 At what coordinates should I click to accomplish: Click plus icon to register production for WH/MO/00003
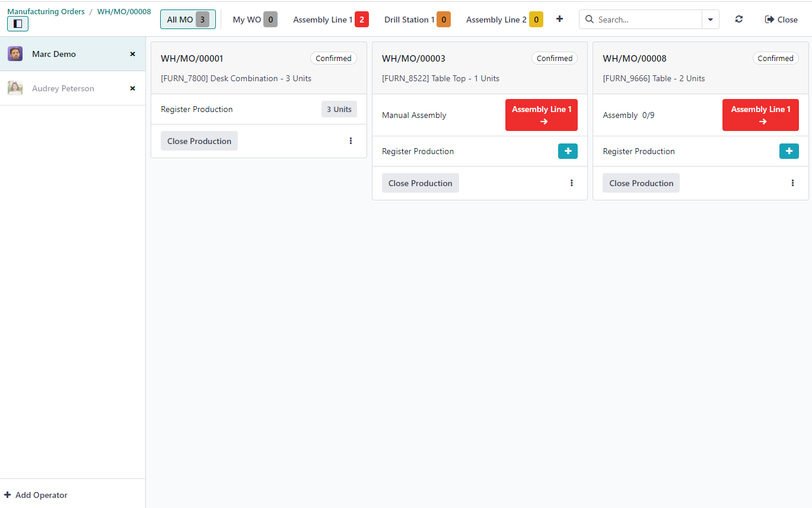coord(568,151)
